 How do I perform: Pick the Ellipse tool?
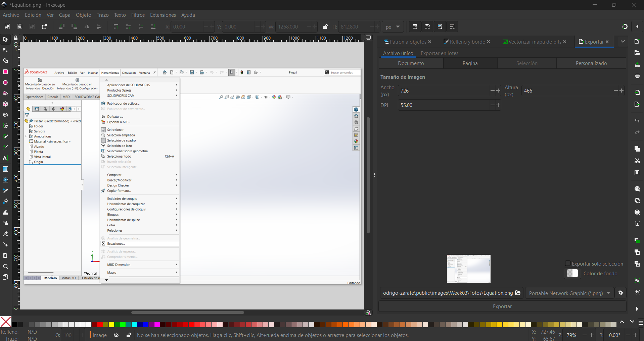point(5,82)
